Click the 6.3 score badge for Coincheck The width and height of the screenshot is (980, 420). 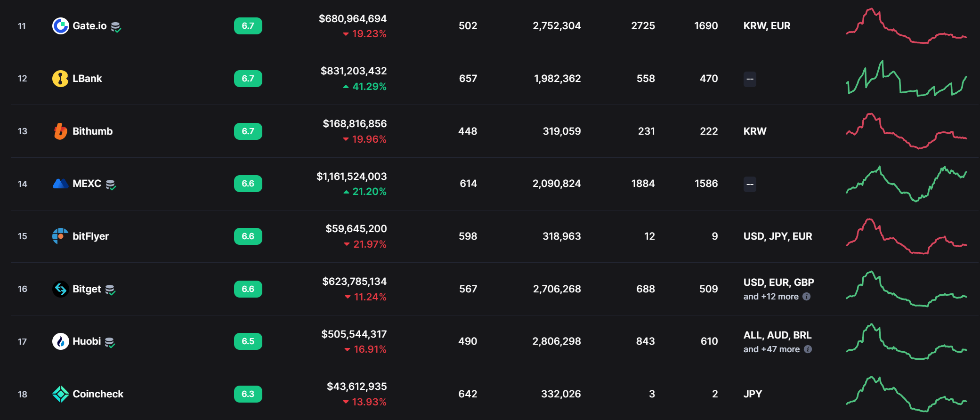[248, 394]
